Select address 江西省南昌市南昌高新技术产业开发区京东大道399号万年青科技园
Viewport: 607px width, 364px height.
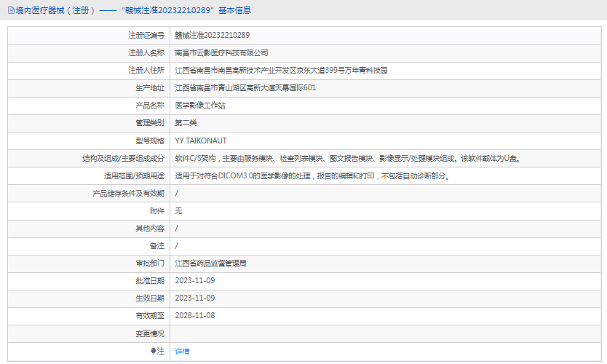click(x=281, y=70)
